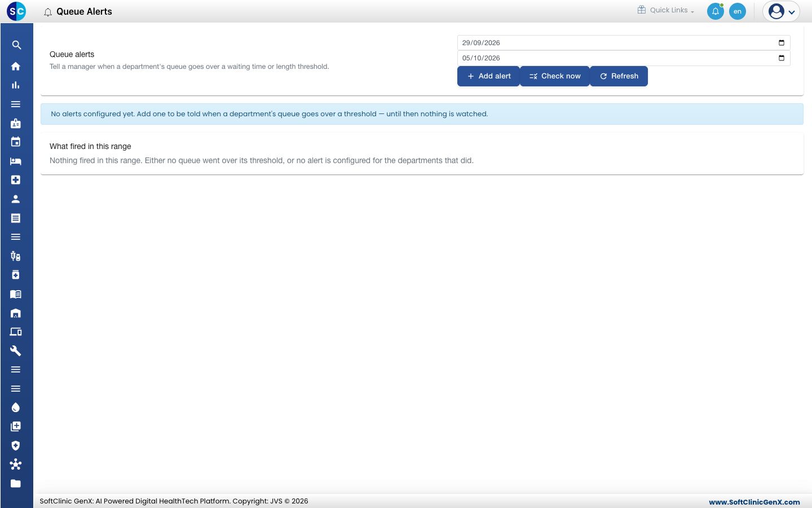This screenshot has height=508, width=812.
Task: Open the medicine bottle icon
Action: point(16,275)
